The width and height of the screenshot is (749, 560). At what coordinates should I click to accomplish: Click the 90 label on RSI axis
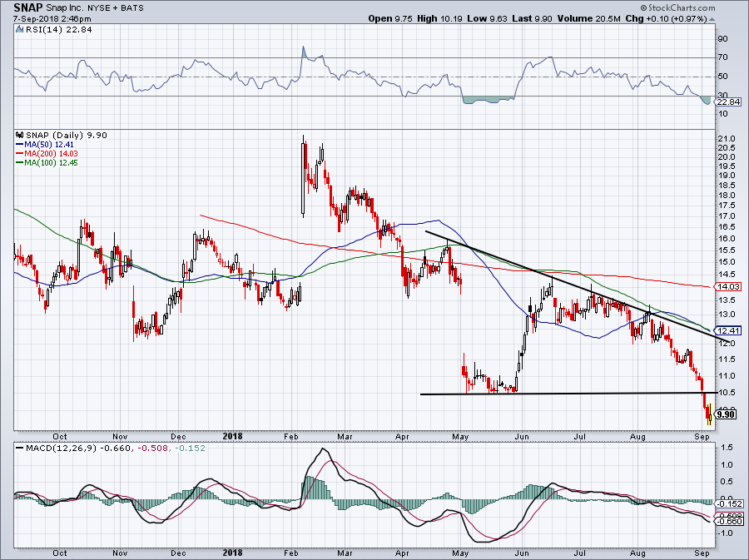tap(722, 38)
